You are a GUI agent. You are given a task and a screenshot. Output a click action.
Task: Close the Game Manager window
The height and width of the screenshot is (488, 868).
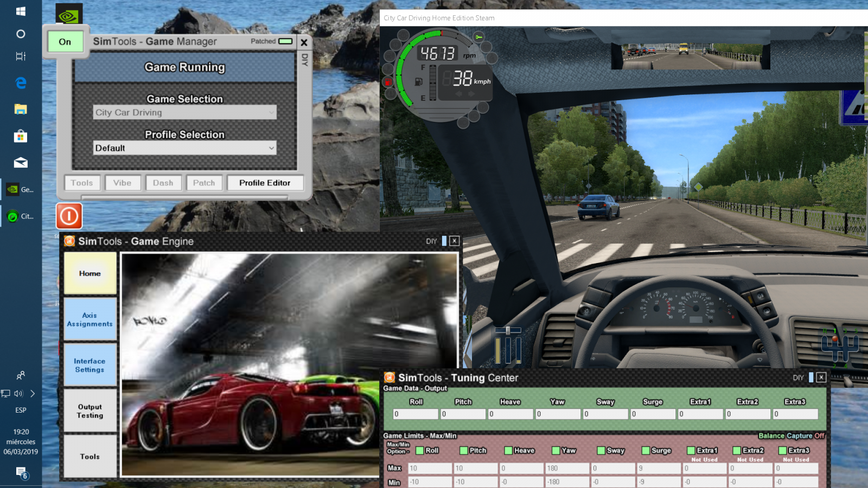[304, 42]
